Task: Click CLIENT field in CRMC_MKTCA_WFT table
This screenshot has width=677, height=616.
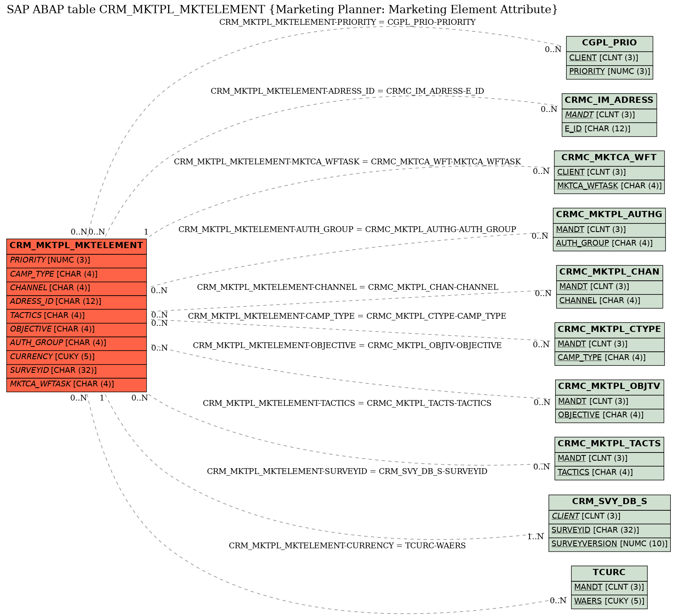Action: point(609,173)
